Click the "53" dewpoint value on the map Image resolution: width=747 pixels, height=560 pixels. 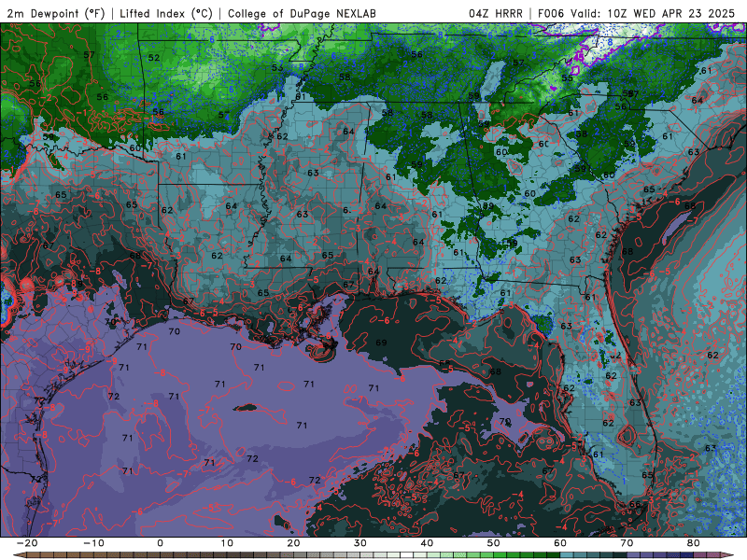point(277,67)
